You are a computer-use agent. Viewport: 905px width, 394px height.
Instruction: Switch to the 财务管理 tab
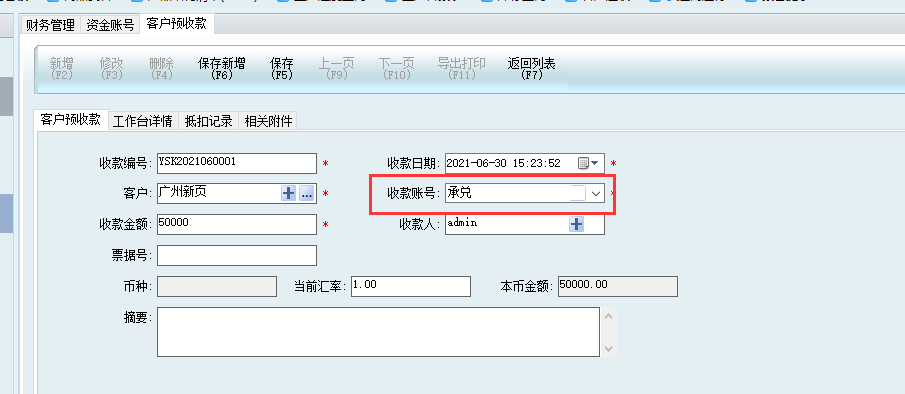(50, 25)
